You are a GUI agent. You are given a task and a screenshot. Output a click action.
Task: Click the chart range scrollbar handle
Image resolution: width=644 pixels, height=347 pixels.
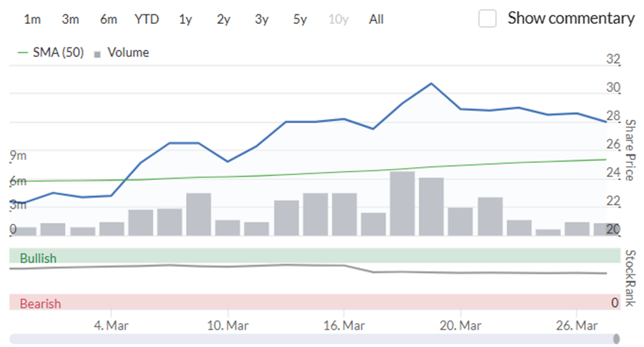pyautogui.click(x=616, y=339)
